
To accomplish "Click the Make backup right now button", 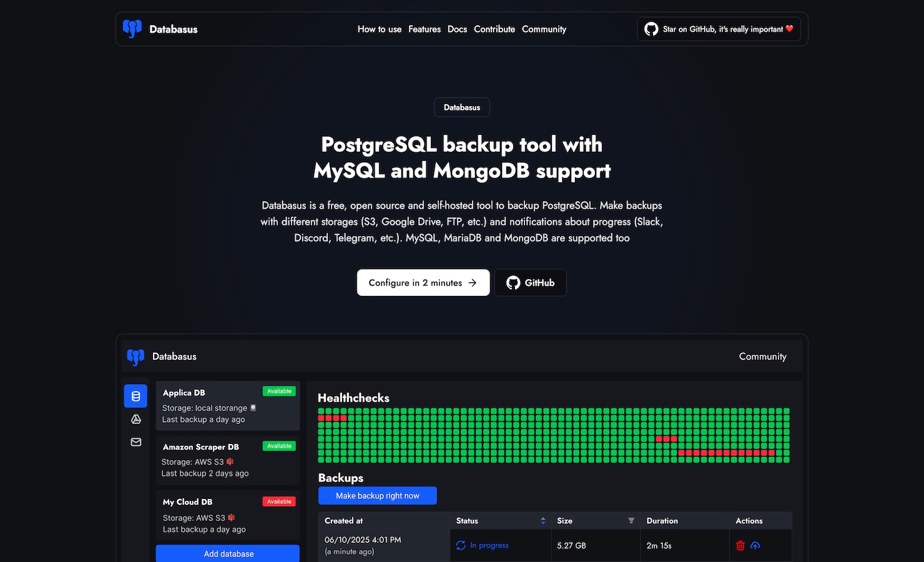I will (377, 496).
